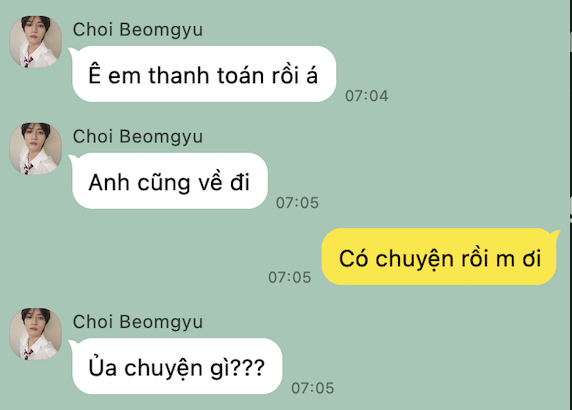Select the message 'Anh cũng về đi'
Screen dimensions: 572x410
170,181
